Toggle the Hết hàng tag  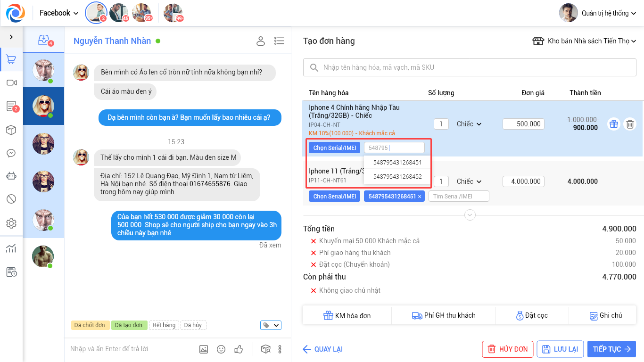[x=164, y=325]
